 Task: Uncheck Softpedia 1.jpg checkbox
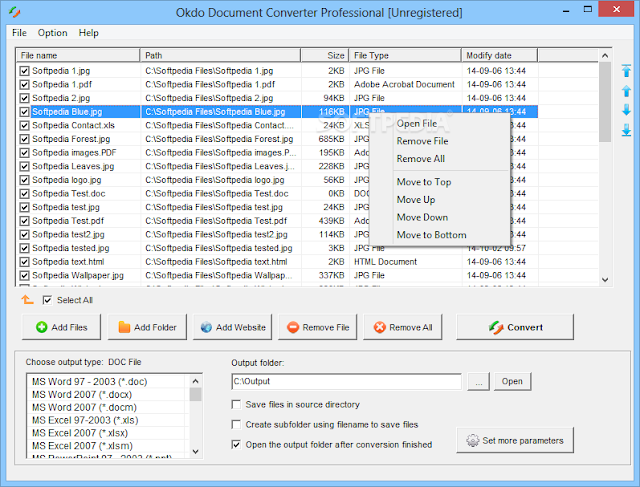[24, 71]
